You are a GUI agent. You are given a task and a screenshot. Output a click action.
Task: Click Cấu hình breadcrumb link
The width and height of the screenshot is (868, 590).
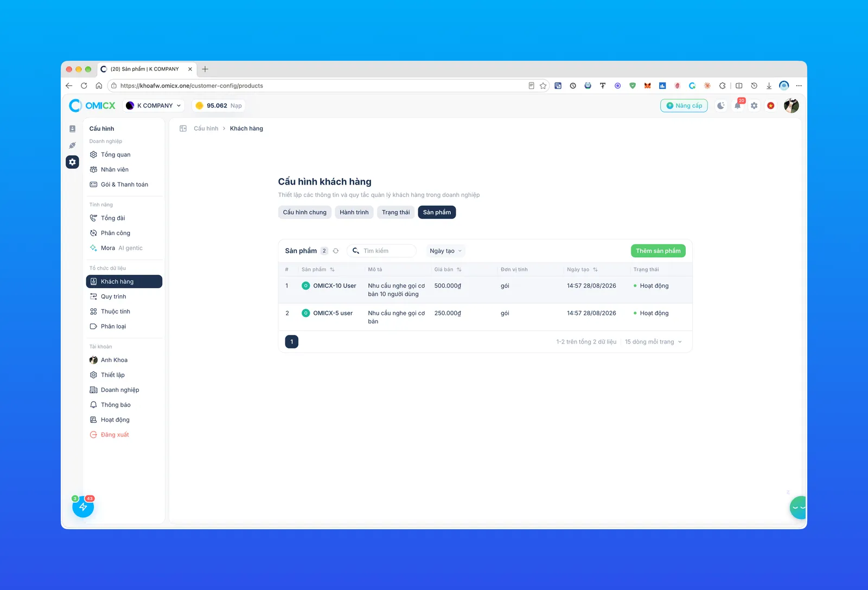point(206,129)
